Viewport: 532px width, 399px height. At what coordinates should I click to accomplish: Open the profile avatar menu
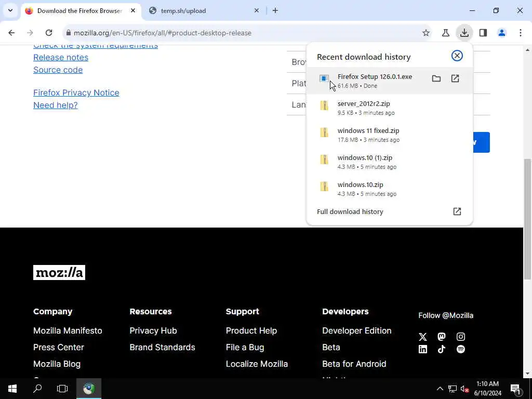tap(502, 33)
